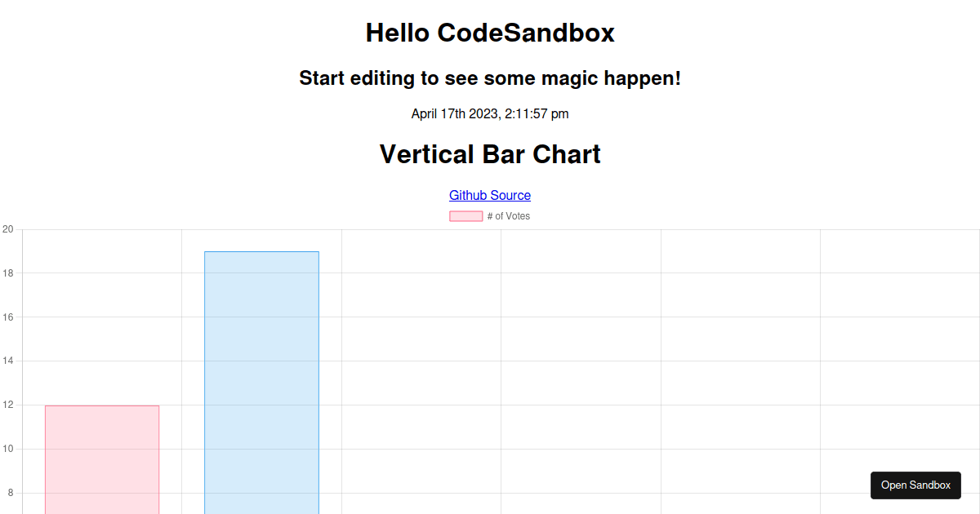Open the Github Source link

(489, 195)
